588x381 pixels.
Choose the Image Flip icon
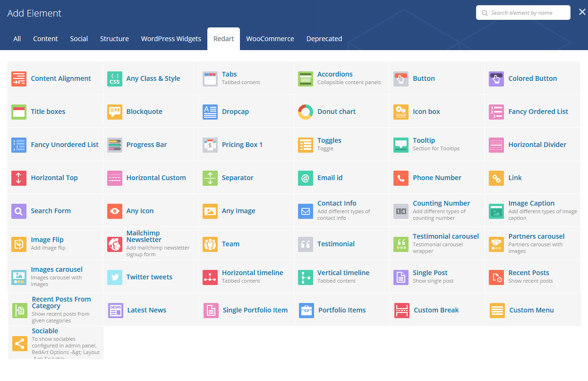pyautogui.click(x=19, y=244)
